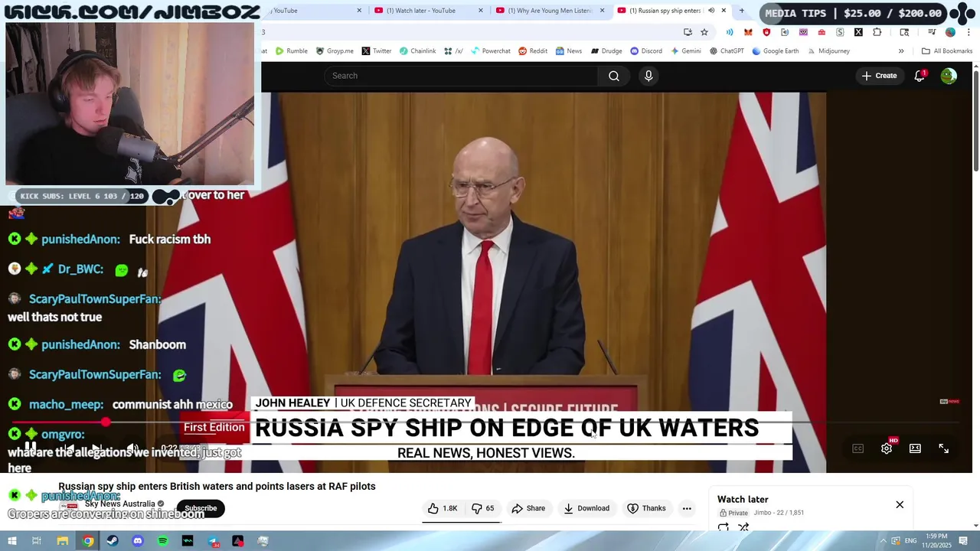This screenshot has width=980, height=551.
Task: Click the YouTube notifications bell
Action: tap(920, 76)
